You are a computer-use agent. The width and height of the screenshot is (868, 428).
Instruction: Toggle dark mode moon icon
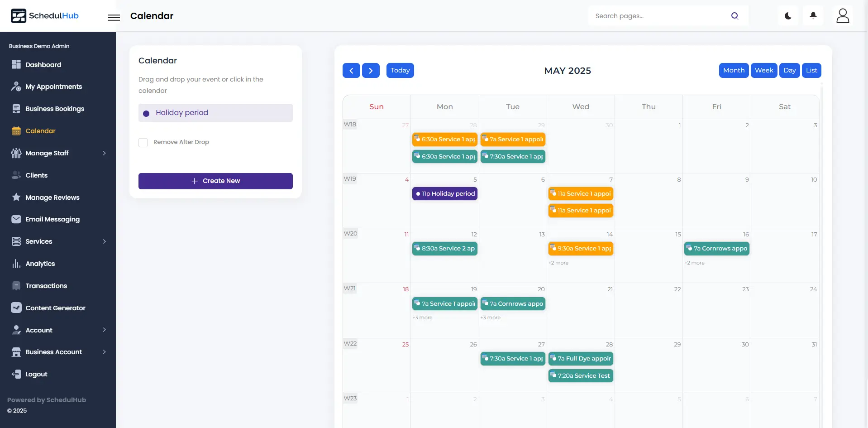click(788, 16)
